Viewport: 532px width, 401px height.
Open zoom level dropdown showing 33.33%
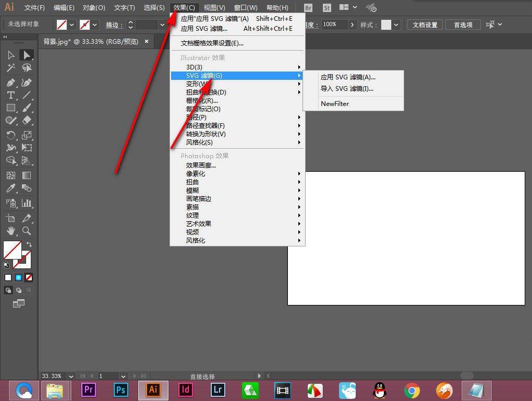(71, 376)
